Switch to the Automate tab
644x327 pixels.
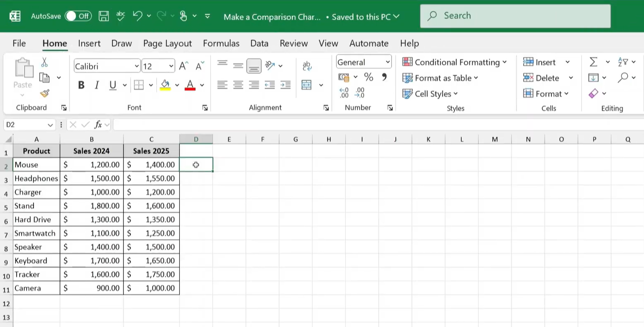point(369,43)
